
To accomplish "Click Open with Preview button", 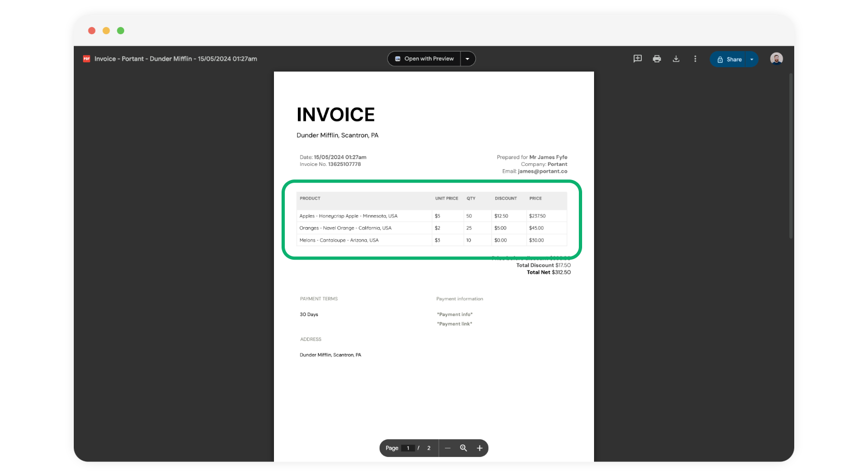I will [x=424, y=59].
